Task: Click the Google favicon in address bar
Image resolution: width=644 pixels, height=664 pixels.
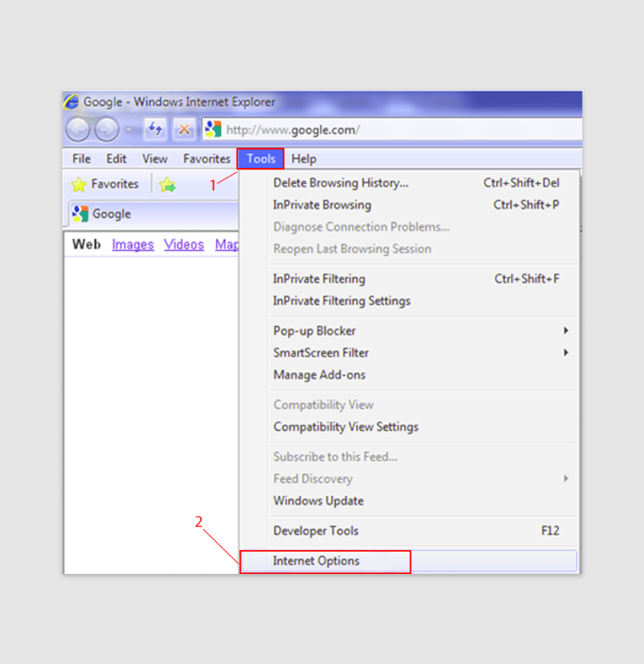Action: click(x=213, y=129)
